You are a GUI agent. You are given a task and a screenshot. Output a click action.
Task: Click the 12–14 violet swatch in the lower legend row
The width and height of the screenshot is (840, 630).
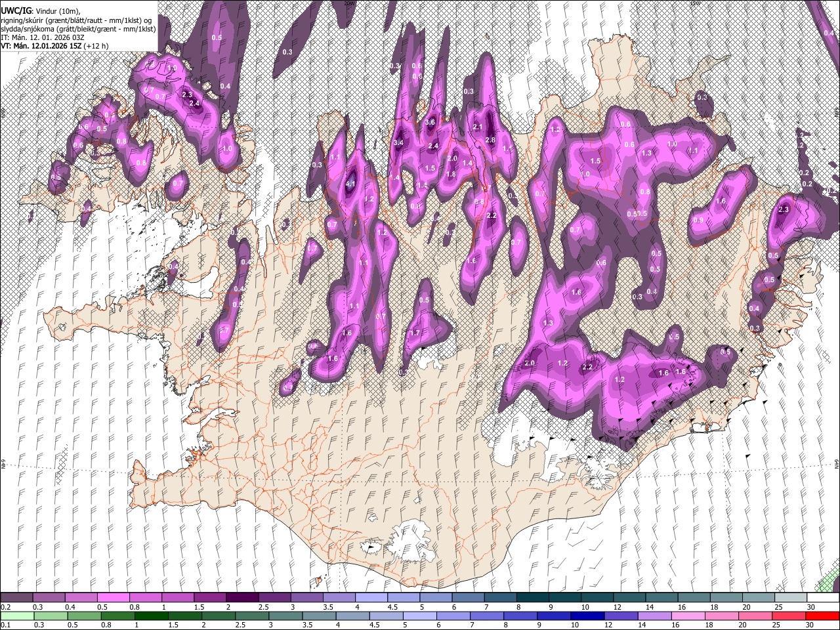click(621, 616)
